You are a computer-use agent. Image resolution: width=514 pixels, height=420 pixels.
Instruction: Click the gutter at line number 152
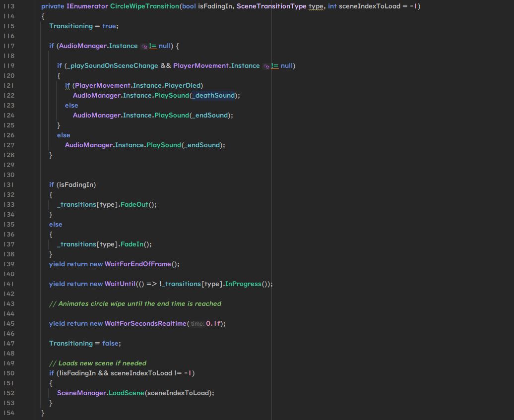[9, 393]
